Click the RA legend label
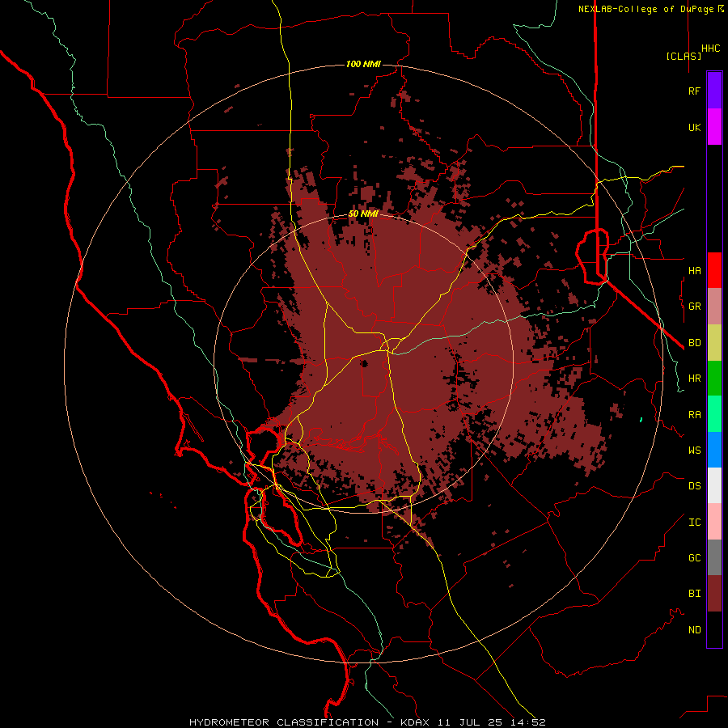 coord(694,415)
